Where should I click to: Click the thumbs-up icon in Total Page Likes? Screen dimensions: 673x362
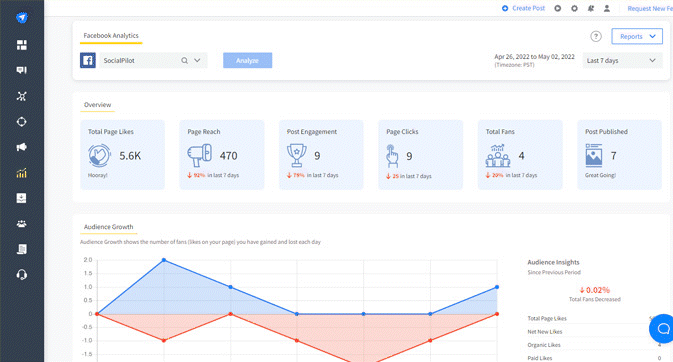pos(100,155)
